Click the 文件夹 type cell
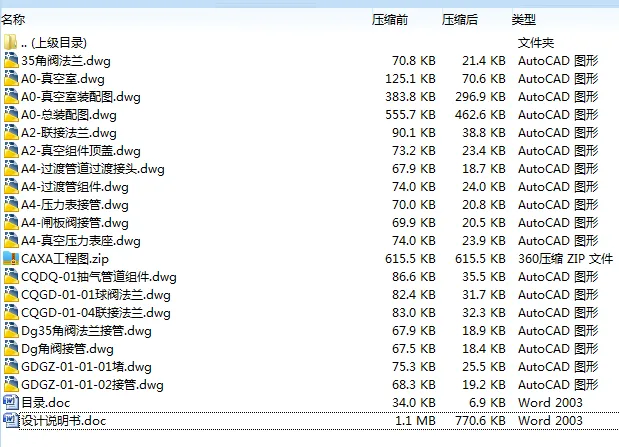This screenshot has height=447, width=619. click(536, 43)
